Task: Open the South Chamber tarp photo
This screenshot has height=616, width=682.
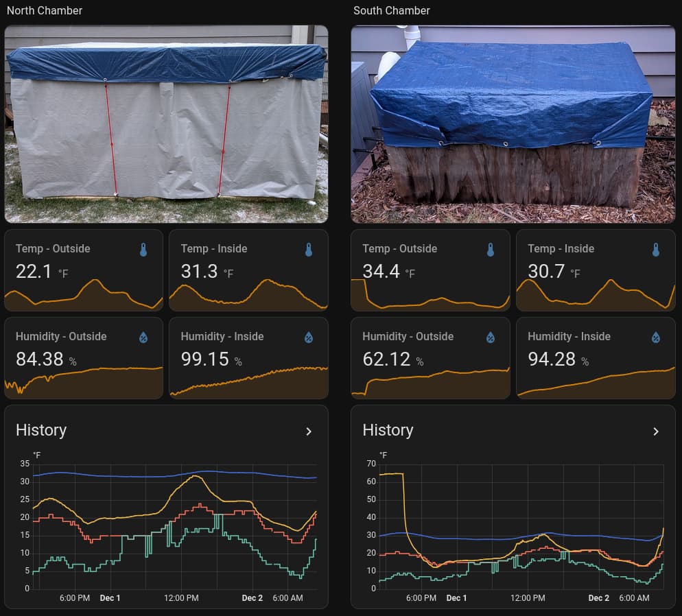Action: pos(513,124)
